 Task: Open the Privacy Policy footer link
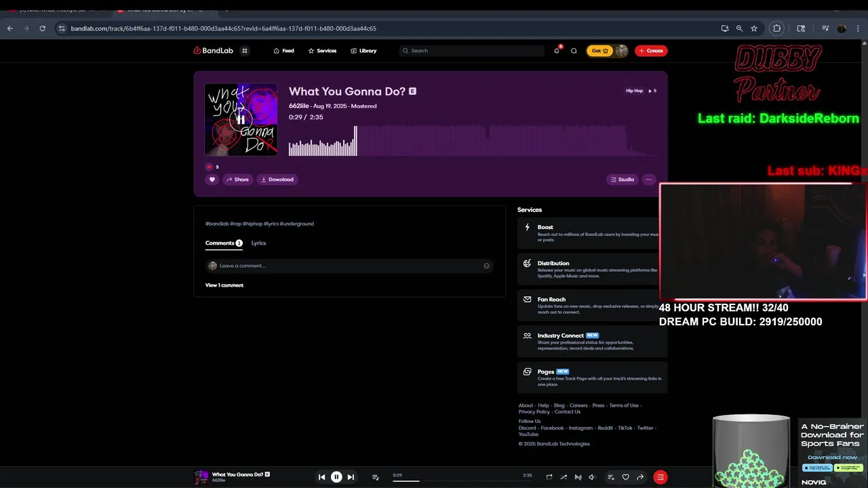[534, 412]
